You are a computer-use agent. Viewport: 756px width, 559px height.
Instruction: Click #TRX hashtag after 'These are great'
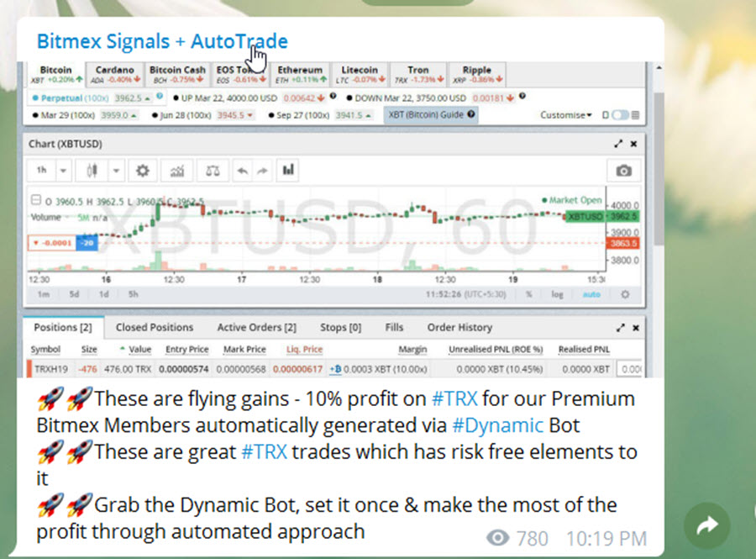265,451
